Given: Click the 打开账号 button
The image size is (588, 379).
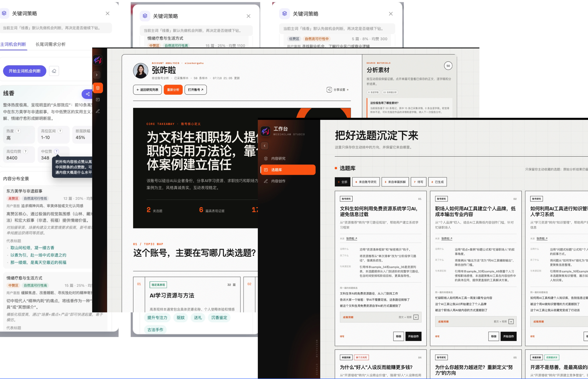Looking at the screenshot, I should 196,90.
